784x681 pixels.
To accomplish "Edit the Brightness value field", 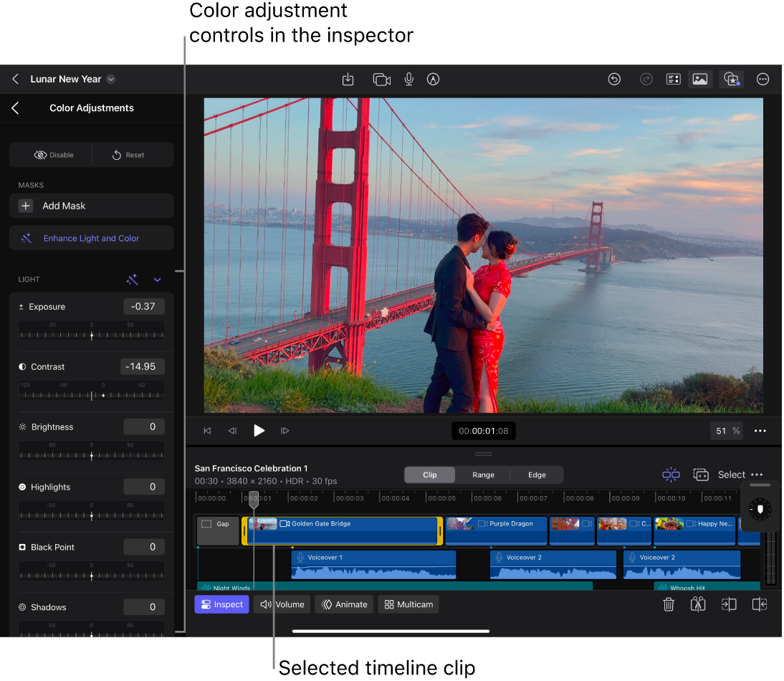I will coord(144,427).
